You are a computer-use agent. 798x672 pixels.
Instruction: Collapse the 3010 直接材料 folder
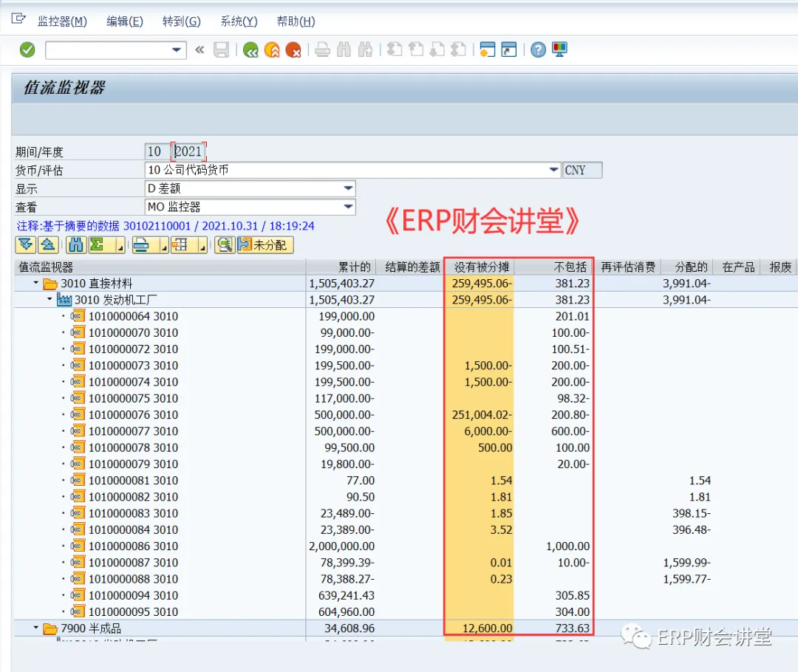tap(35, 283)
